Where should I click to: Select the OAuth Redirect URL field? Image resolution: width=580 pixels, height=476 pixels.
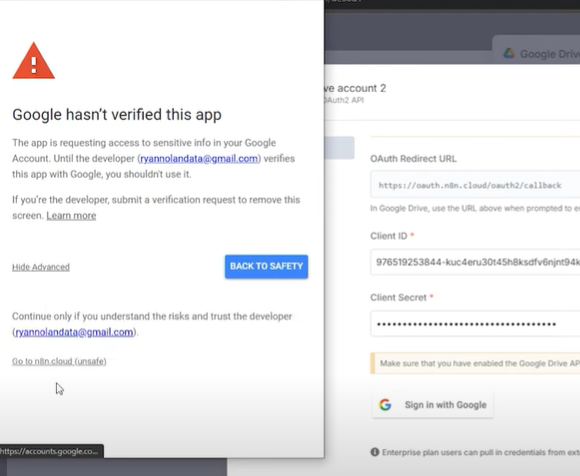(x=475, y=184)
